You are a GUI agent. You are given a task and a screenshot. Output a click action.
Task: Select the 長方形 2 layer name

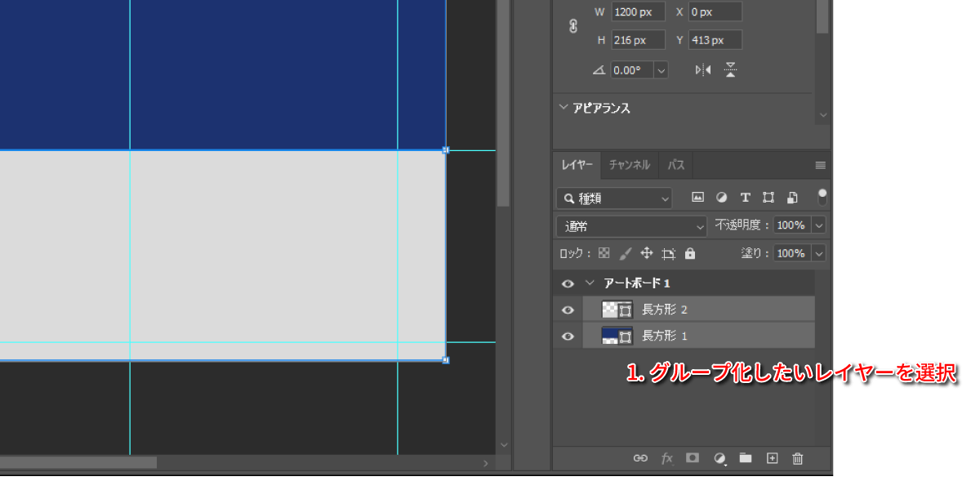(665, 310)
